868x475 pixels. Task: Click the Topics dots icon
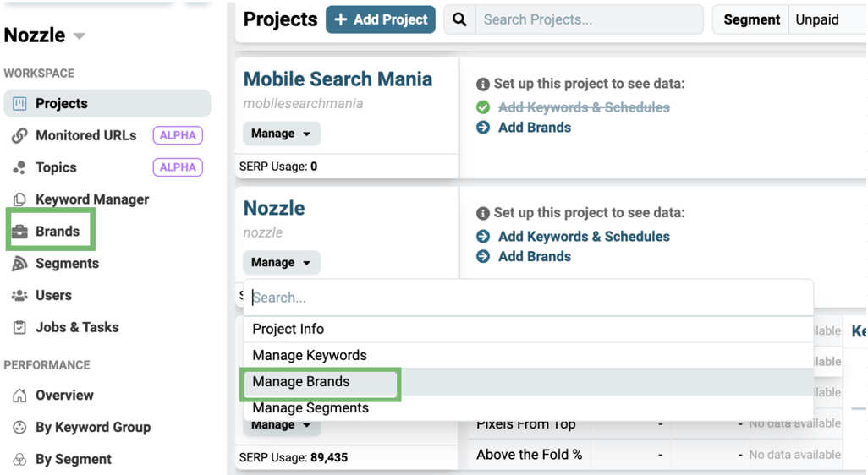[x=19, y=168]
